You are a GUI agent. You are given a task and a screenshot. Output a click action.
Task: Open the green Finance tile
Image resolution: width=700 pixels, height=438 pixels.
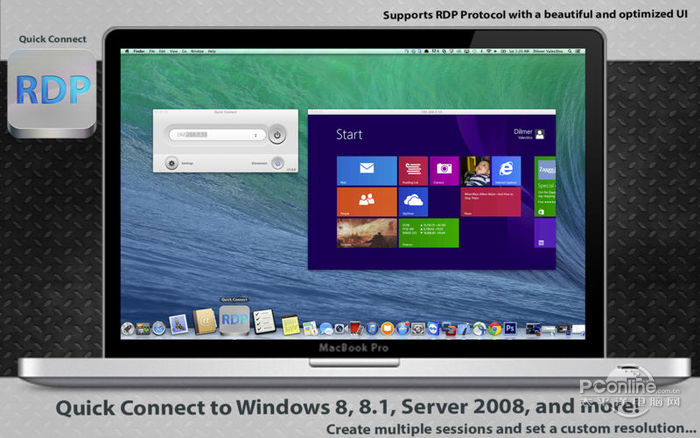tap(429, 233)
